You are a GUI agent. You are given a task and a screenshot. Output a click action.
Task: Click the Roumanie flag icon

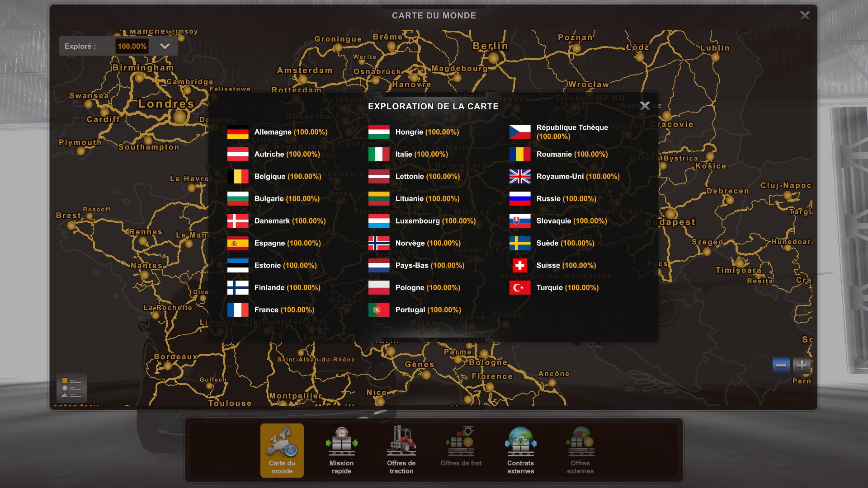coord(520,154)
